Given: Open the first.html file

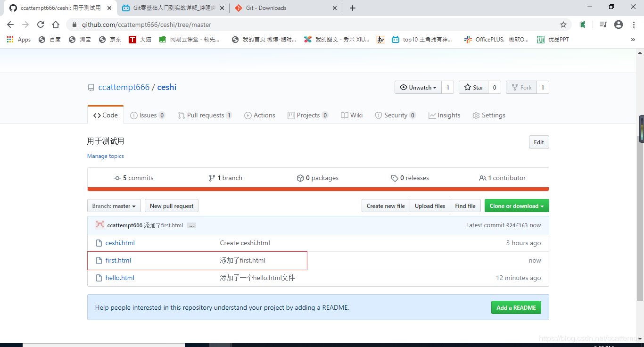Looking at the screenshot, I should [118, 260].
